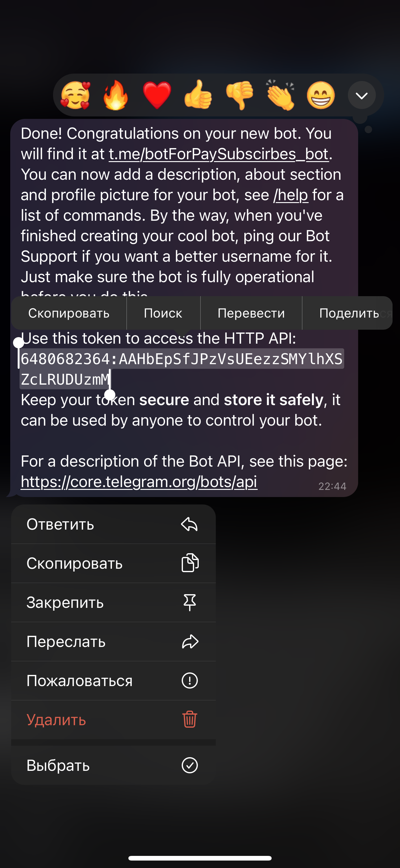Tap Поиск in the selection popup
The width and height of the screenshot is (400, 868).
tap(163, 313)
